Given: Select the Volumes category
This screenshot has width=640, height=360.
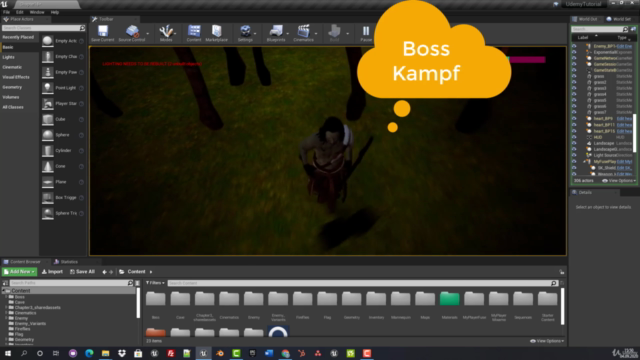Looking at the screenshot, I should point(11,97).
